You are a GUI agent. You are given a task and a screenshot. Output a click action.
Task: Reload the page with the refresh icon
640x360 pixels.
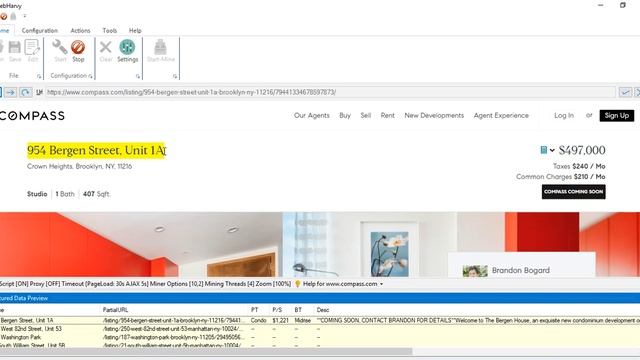click(25, 92)
